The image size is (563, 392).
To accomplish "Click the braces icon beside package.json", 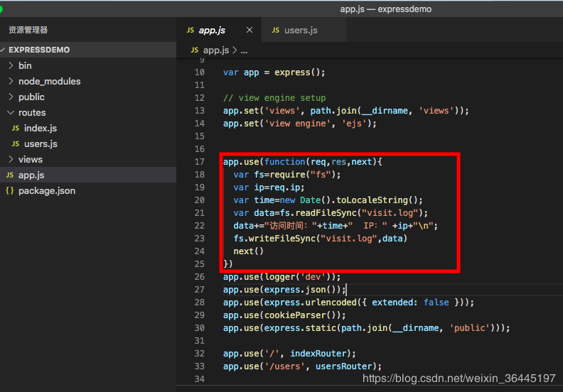I will pyautogui.click(x=10, y=191).
